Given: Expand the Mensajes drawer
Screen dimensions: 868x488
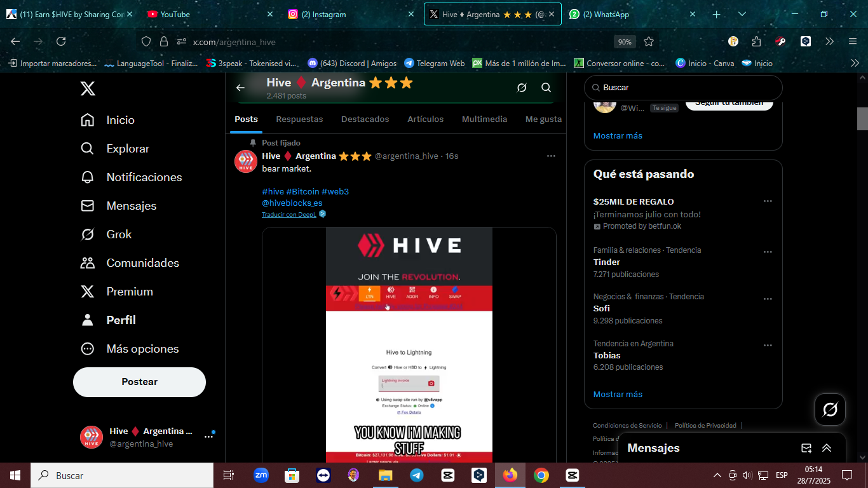Looking at the screenshot, I should pos(827,448).
